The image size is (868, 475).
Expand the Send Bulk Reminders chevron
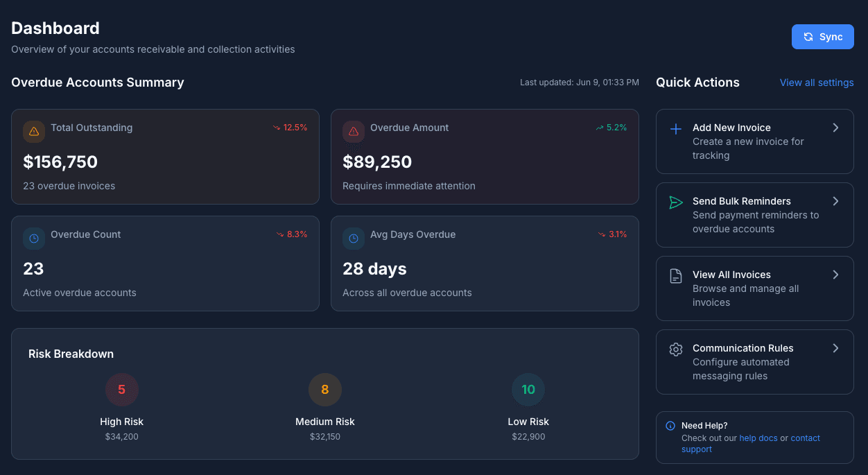836,202
